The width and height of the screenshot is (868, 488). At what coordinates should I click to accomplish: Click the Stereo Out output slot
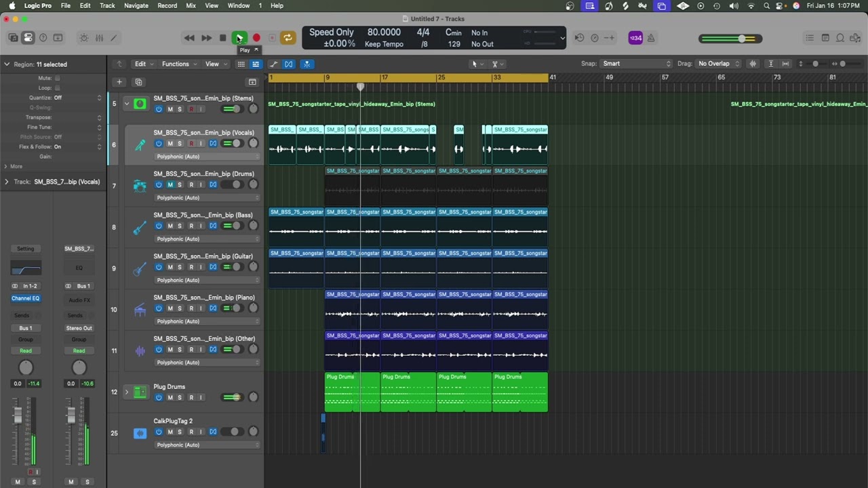[x=79, y=328]
